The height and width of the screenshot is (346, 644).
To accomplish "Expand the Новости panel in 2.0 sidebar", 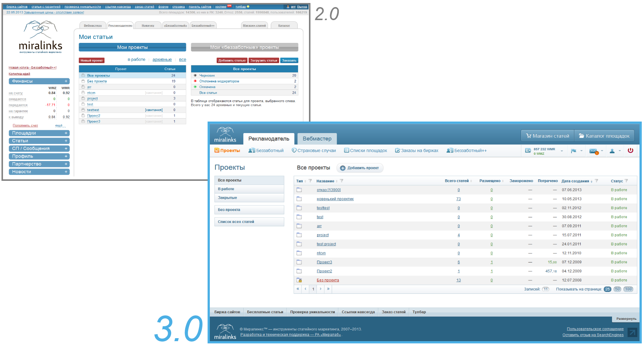I will (66, 172).
